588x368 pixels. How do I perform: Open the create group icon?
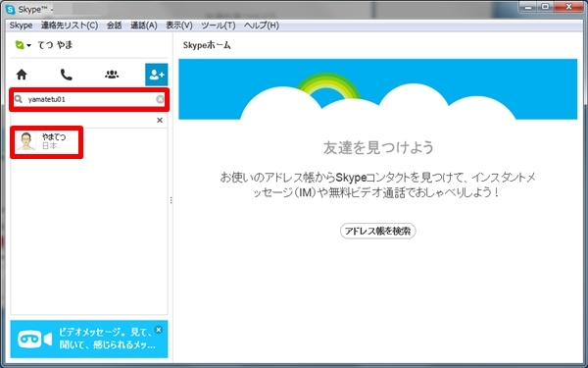coord(112,75)
